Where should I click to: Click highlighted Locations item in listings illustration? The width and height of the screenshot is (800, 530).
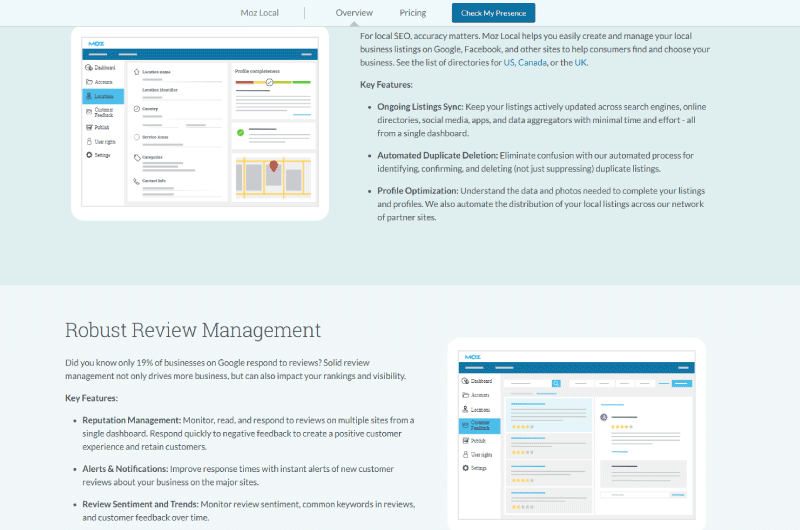(103, 96)
